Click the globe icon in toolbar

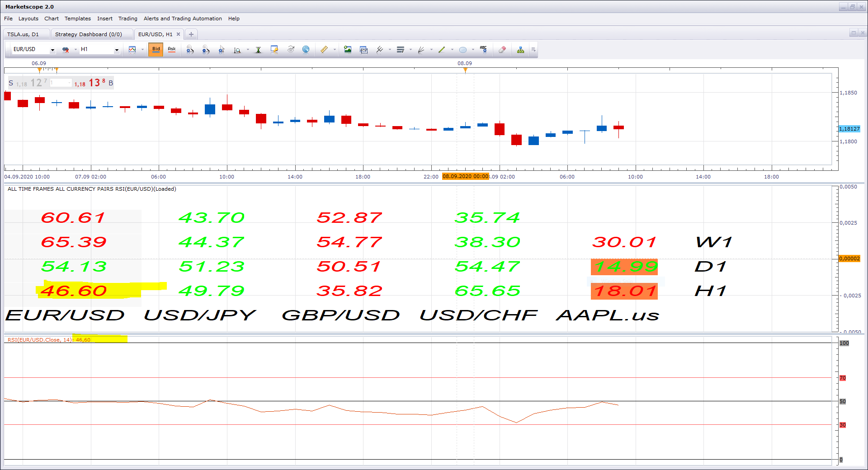coord(306,50)
